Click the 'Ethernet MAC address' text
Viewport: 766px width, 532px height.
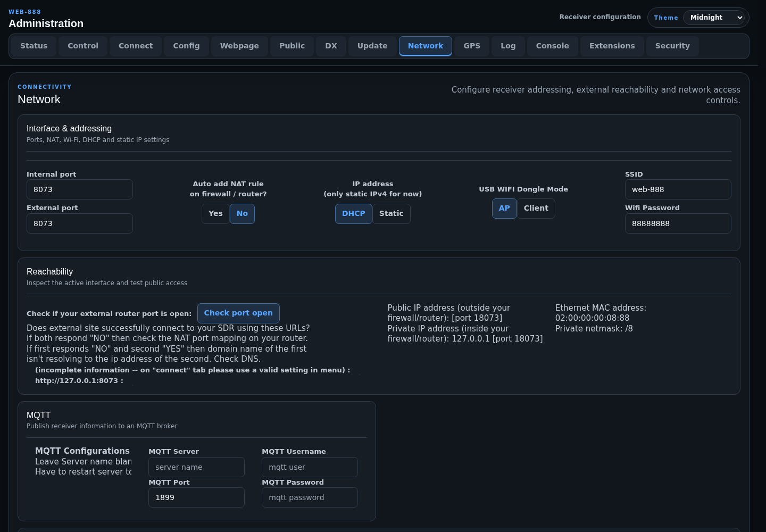601,308
